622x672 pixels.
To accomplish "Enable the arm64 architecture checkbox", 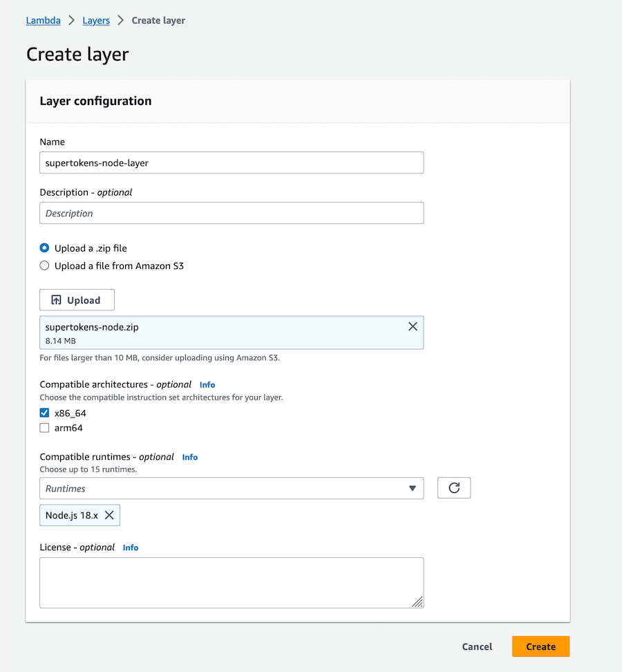I will 44,427.
